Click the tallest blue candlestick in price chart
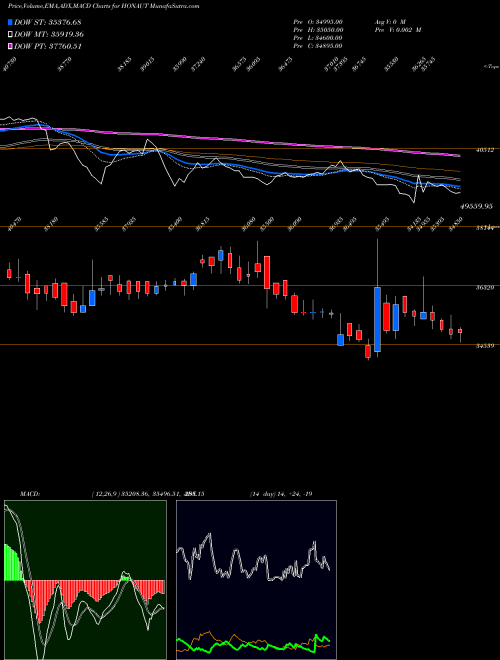500x660 pixels. (x=378, y=319)
